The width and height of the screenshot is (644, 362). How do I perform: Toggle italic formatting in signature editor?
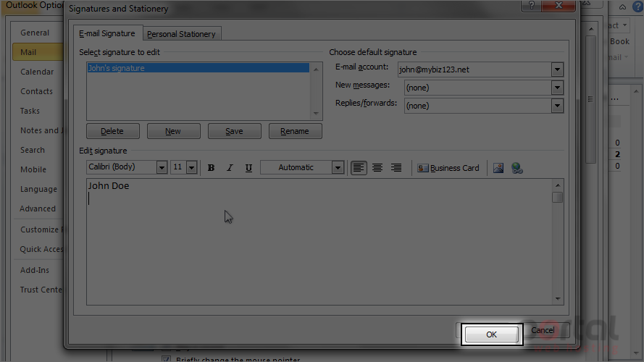coord(230,167)
